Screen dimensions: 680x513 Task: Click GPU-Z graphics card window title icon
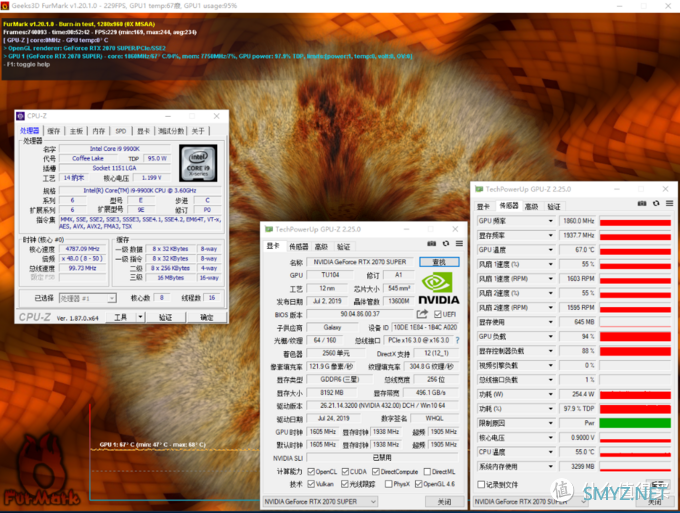tap(269, 229)
